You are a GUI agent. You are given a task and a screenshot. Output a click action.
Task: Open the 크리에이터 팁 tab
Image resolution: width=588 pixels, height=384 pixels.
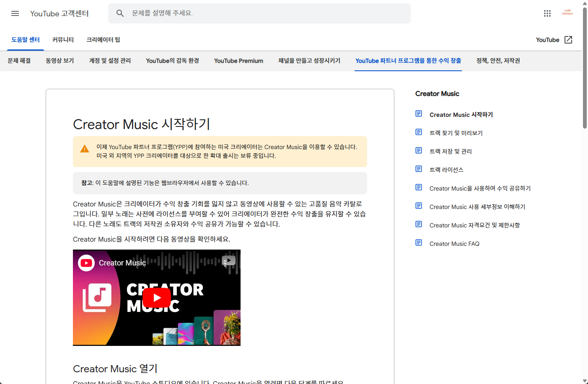click(x=103, y=40)
